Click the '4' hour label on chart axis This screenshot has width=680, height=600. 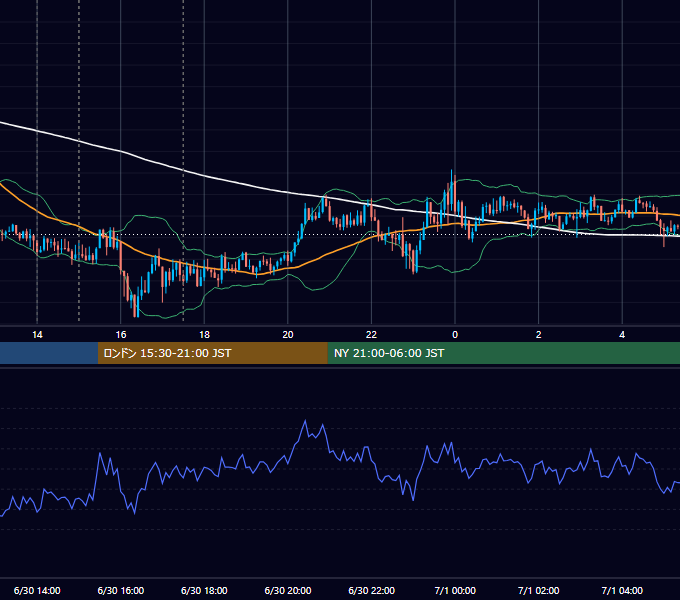tap(622, 335)
